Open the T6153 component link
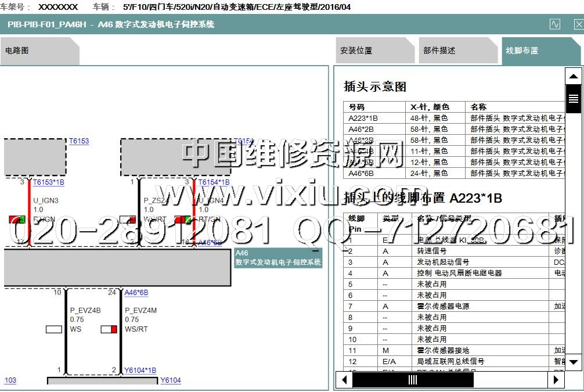 [x=79, y=141]
